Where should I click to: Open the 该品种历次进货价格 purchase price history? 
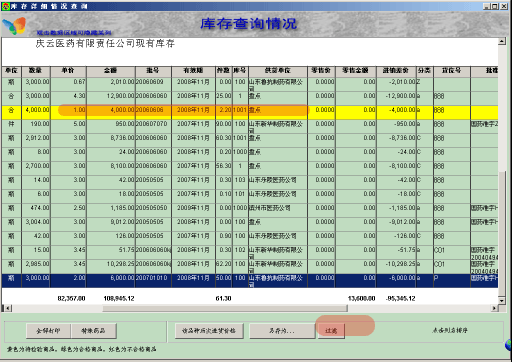[x=209, y=331]
